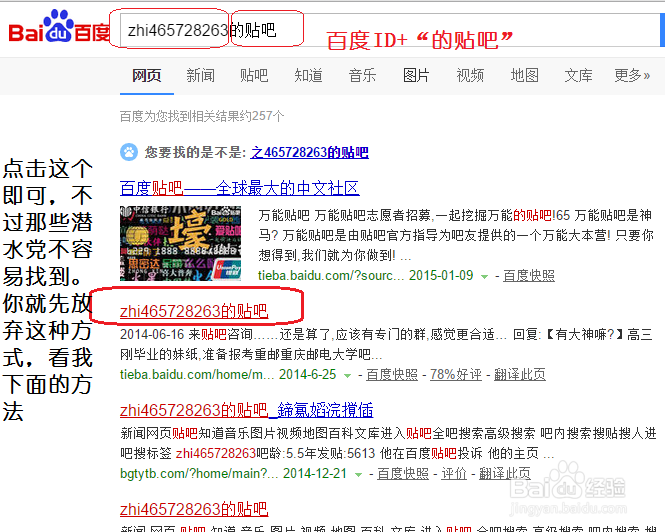665x532 pixels.
Task: Open the circled zhi465728263的贴吧 result
Action: click(194, 311)
